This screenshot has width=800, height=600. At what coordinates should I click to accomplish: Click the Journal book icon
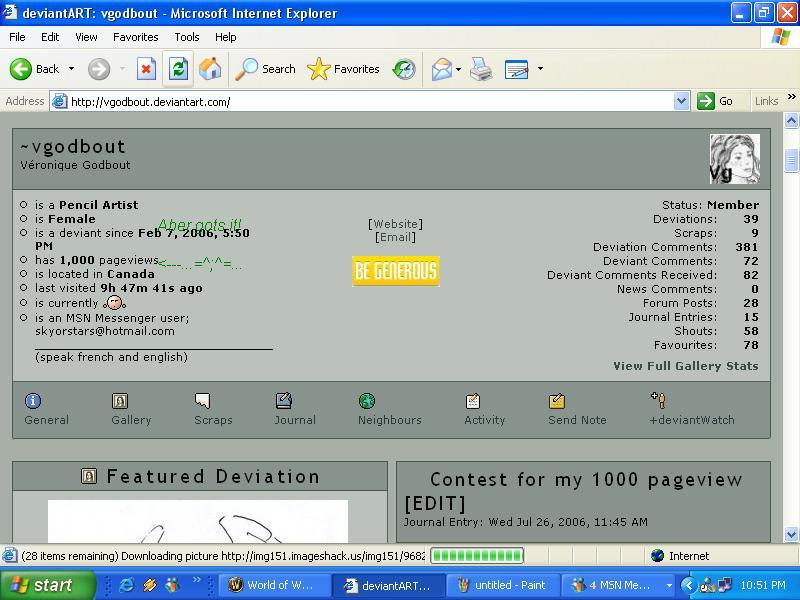[x=284, y=401]
